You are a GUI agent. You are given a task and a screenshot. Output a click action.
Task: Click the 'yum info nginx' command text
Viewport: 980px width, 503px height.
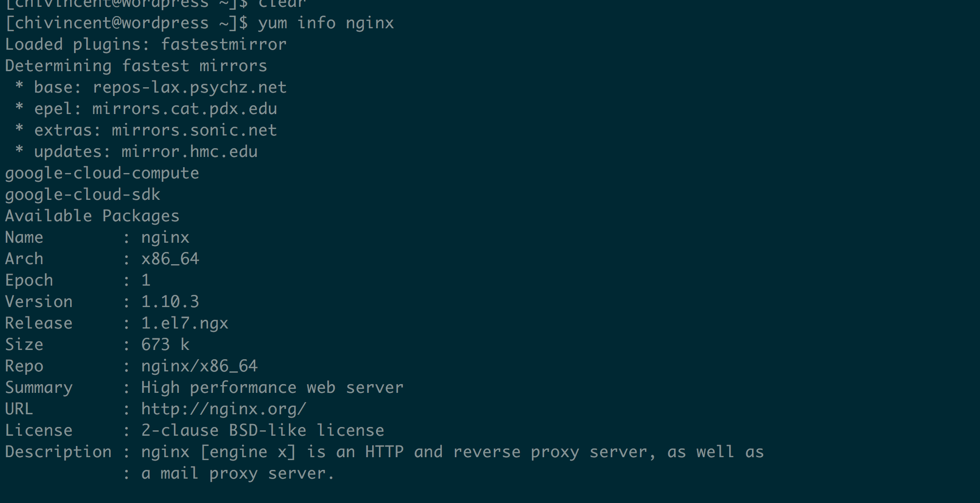(x=326, y=23)
